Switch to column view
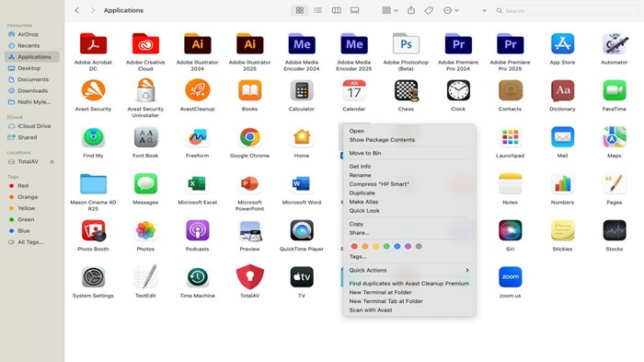The image size is (644, 362). (x=337, y=10)
